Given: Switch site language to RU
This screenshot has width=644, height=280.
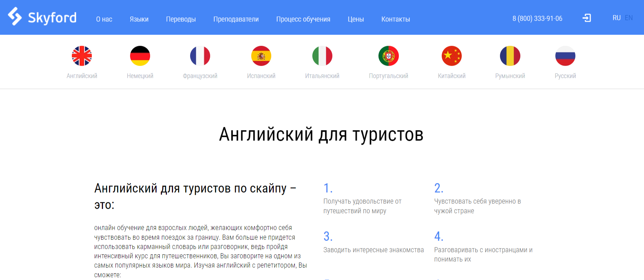Looking at the screenshot, I should (x=616, y=18).
